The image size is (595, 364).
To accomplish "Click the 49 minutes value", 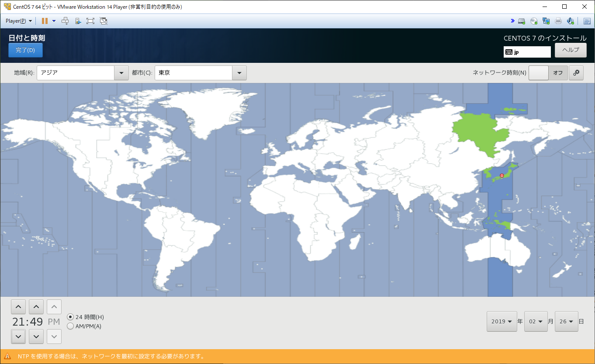I will [x=36, y=322].
